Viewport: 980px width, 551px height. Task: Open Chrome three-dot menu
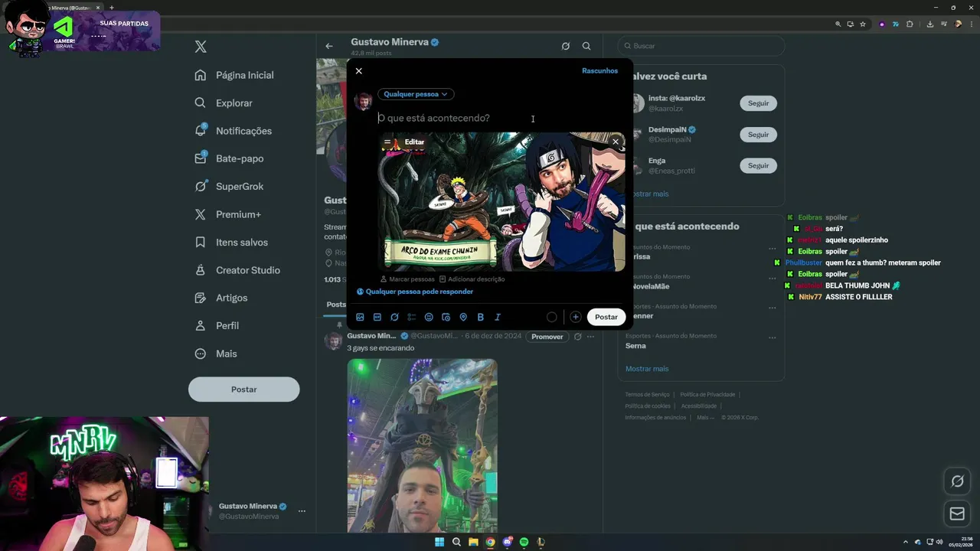(x=970, y=24)
